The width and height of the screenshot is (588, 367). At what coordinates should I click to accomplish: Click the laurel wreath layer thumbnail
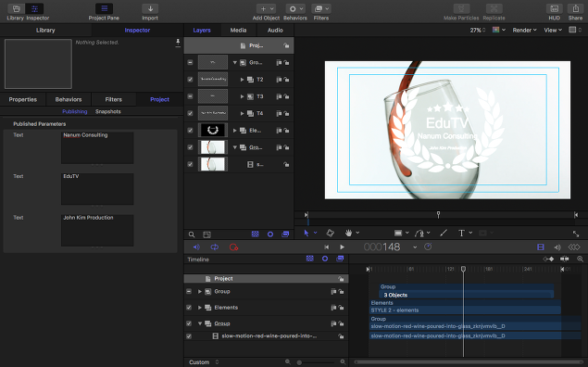pyautogui.click(x=213, y=131)
